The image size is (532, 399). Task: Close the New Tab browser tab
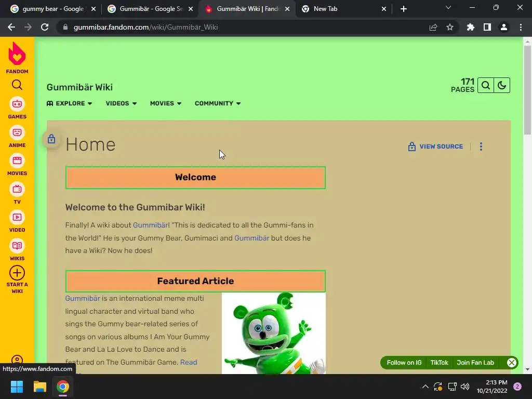[x=384, y=9]
